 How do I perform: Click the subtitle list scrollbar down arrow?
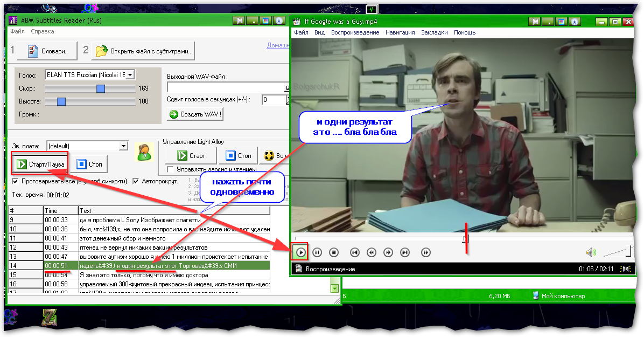point(335,288)
